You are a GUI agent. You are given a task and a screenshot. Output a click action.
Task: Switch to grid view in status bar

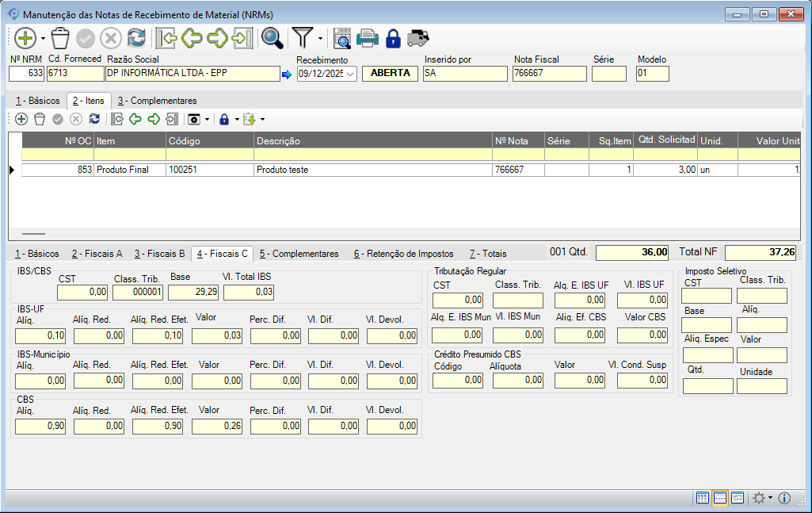click(702, 498)
